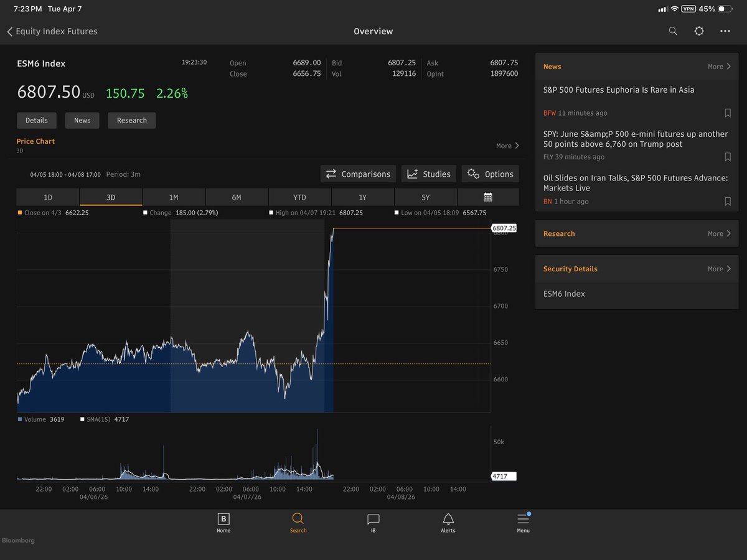Screen dimensions: 747x560
Task: Click the 04/05 18:00 - 04/08 17:00 range
Action: point(65,175)
